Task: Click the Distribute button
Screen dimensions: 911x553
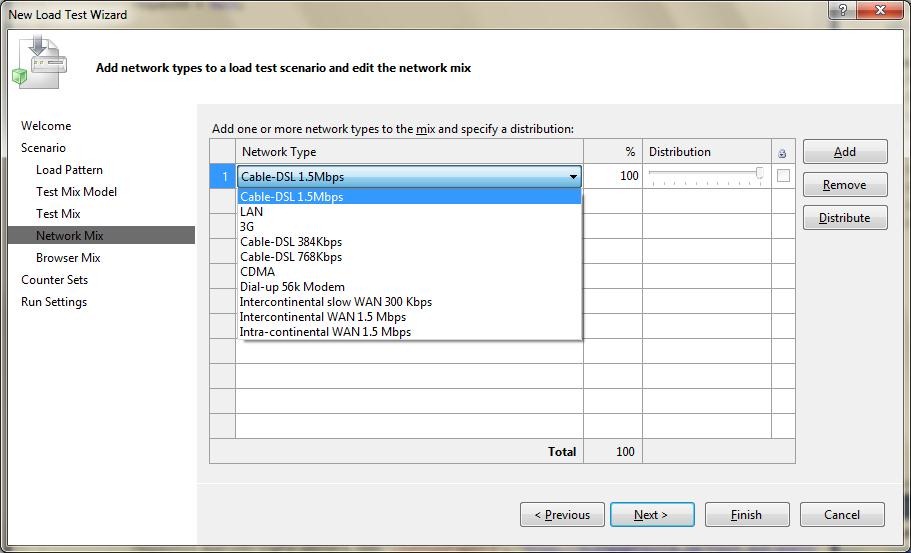Action: pyautogui.click(x=845, y=218)
